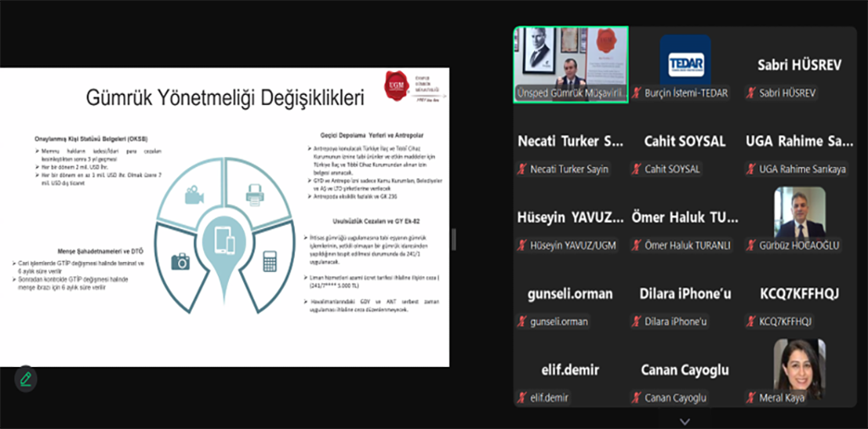Click the slide title Gümrük Yönetmeliği Değişiklikleri
The height and width of the screenshot is (429, 868).
225,97
